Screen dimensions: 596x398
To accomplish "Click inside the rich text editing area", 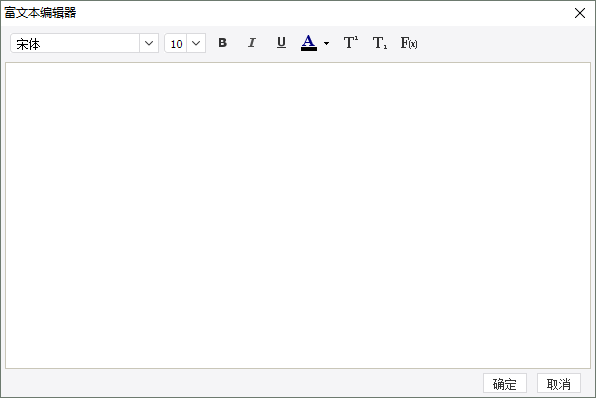I will pyautogui.click(x=298, y=215).
